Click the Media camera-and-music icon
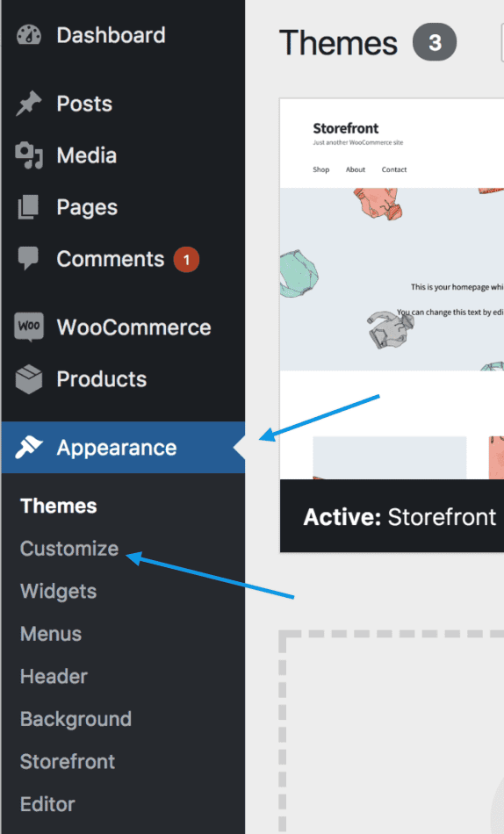The image size is (504, 834). pos(29,155)
